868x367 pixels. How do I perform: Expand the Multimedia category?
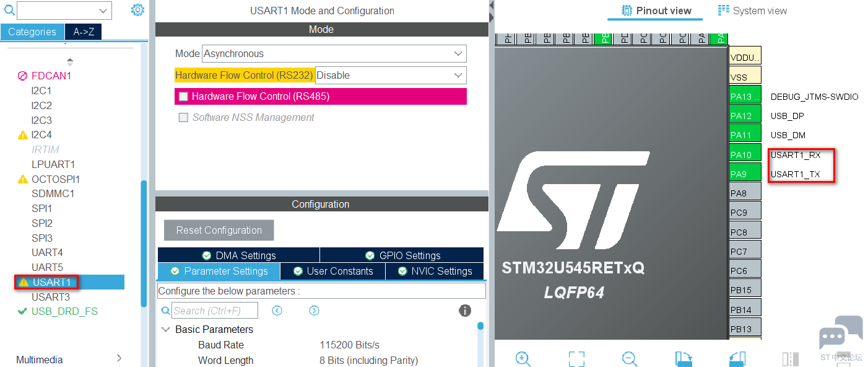coord(119,358)
